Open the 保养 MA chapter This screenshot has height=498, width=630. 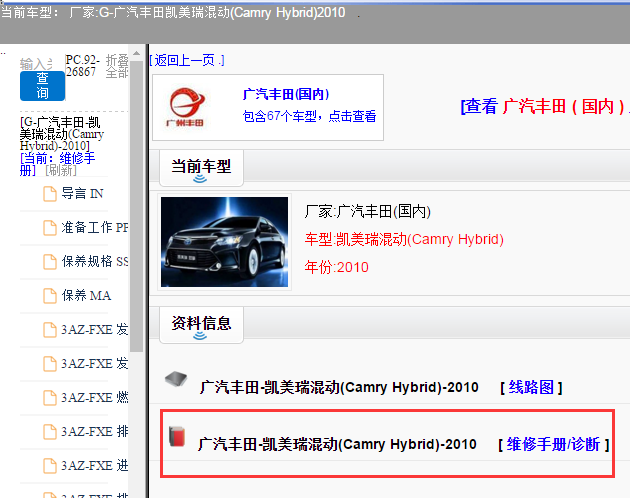coord(86,295)
